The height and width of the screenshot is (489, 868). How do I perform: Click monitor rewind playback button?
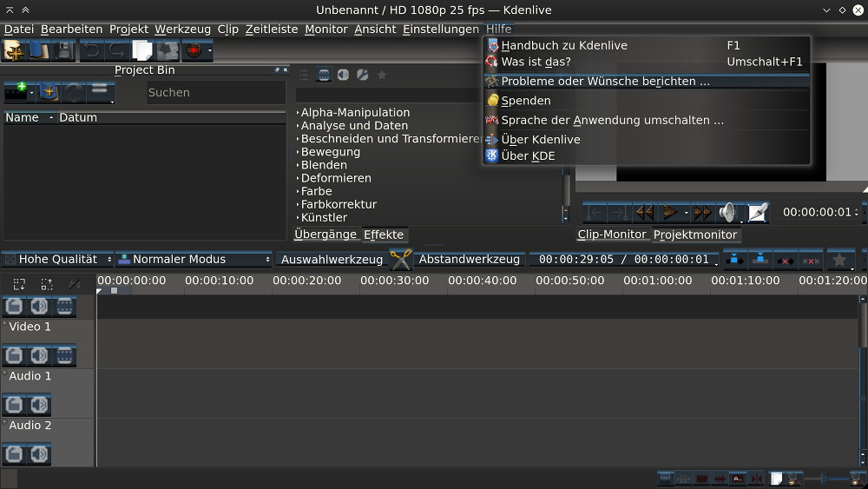[644, 212]
